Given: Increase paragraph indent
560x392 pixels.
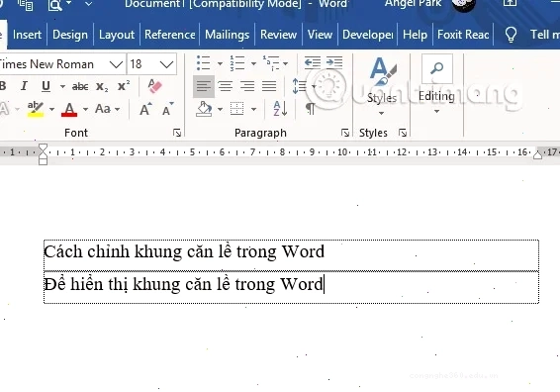Looking at the screenshot, I should (334, 63).
